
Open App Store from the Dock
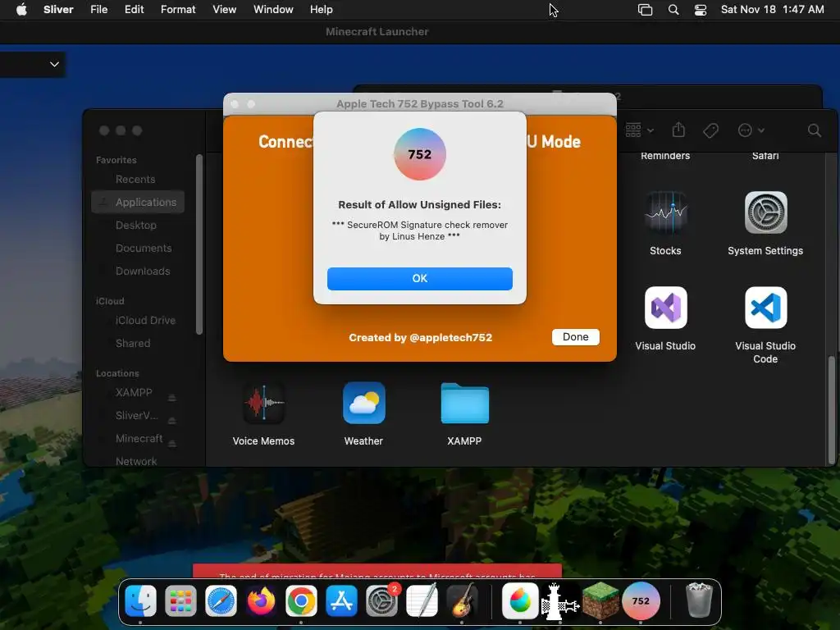pos(341,600)
